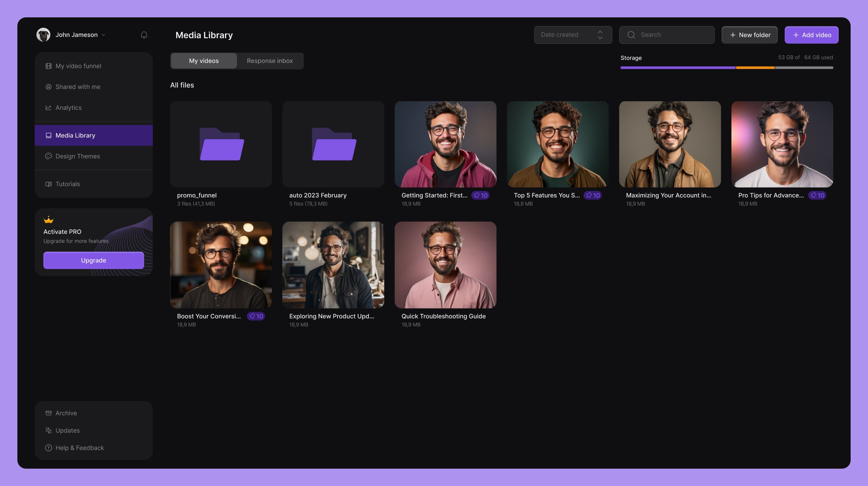The height and width of the screenshot is (486, 868).
Task: Open the auto 2023 February folder icon
Action: point(334,144)
